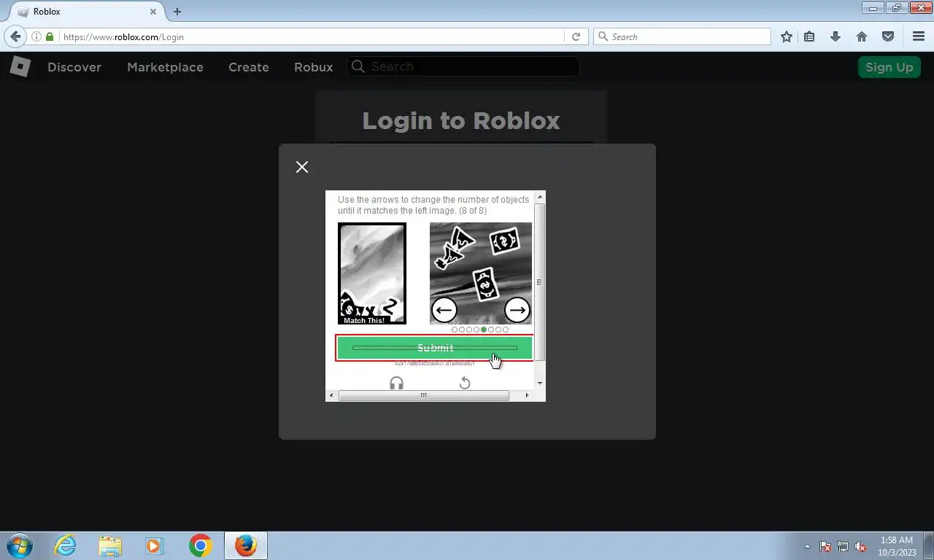Screen dimensions: 934x560
Task: Open the Discover page
Action: [x=74, y=67]
